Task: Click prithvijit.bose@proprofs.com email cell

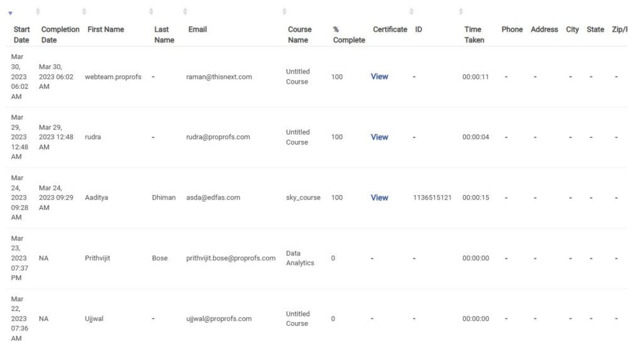Action: [x=231, y=258]
